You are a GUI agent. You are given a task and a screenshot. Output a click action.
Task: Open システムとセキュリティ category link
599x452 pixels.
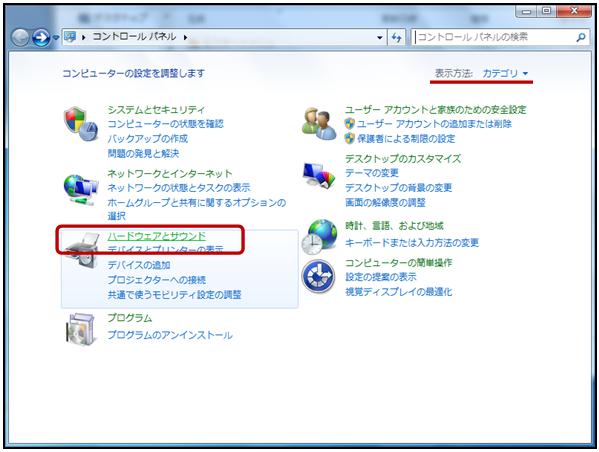[156, 110]
